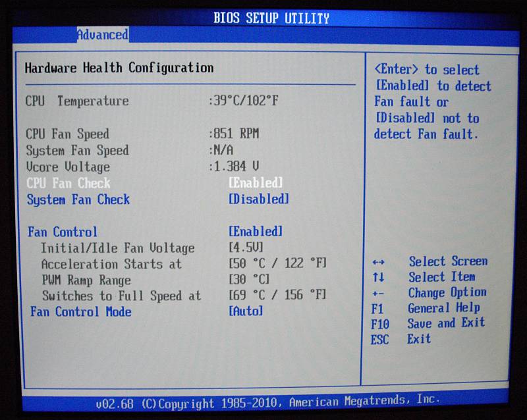
Task: Click the left-right arrows key icon
Action: [x=378, y=262]
